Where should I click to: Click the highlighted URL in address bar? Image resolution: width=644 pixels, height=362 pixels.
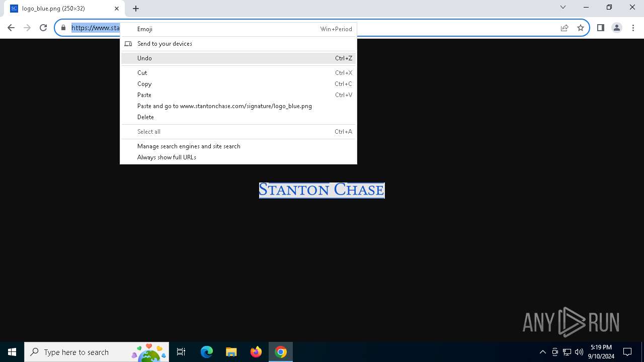click(96, 28)
